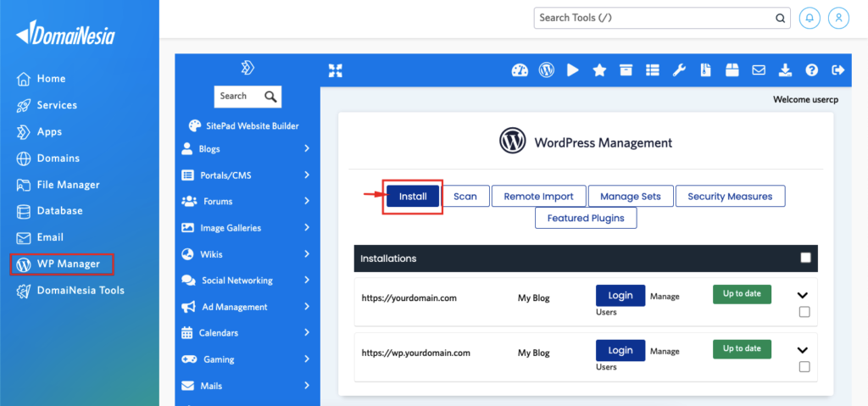Open DomaiNesia Tools in the sidebar
Screen dimensions: 868x406
[70, 290]
